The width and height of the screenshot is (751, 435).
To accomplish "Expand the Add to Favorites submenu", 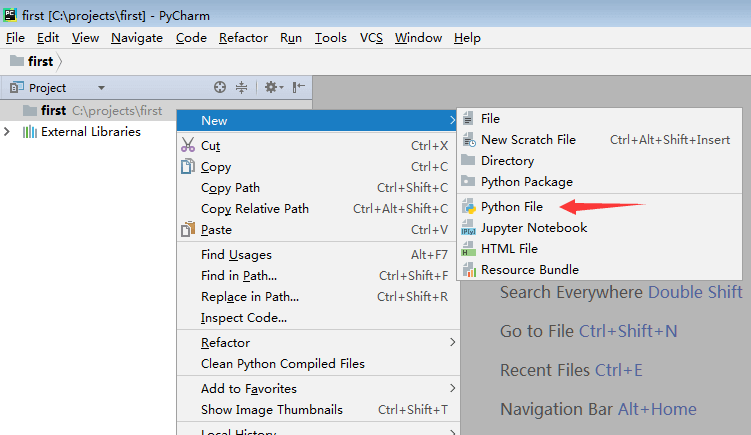I will 318,389.
